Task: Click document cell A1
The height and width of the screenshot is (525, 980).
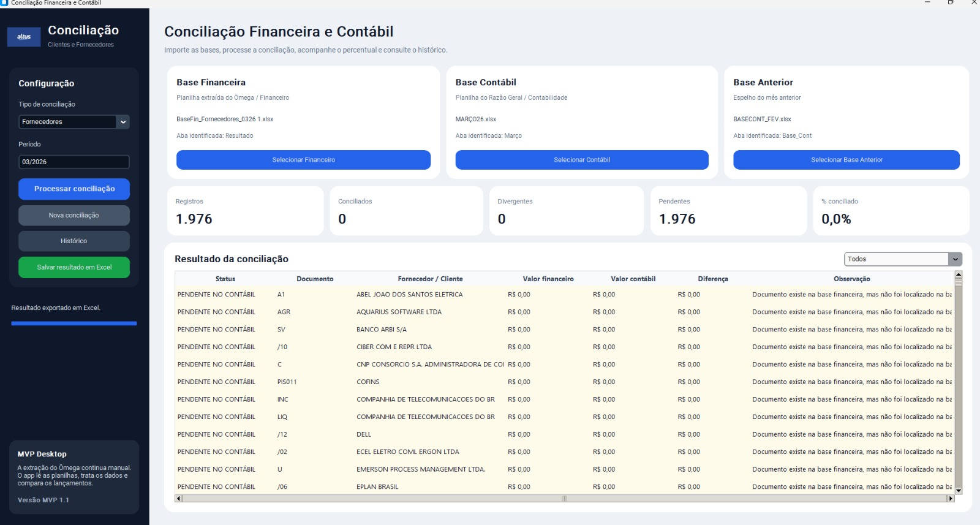Action: tap(281, 295)
